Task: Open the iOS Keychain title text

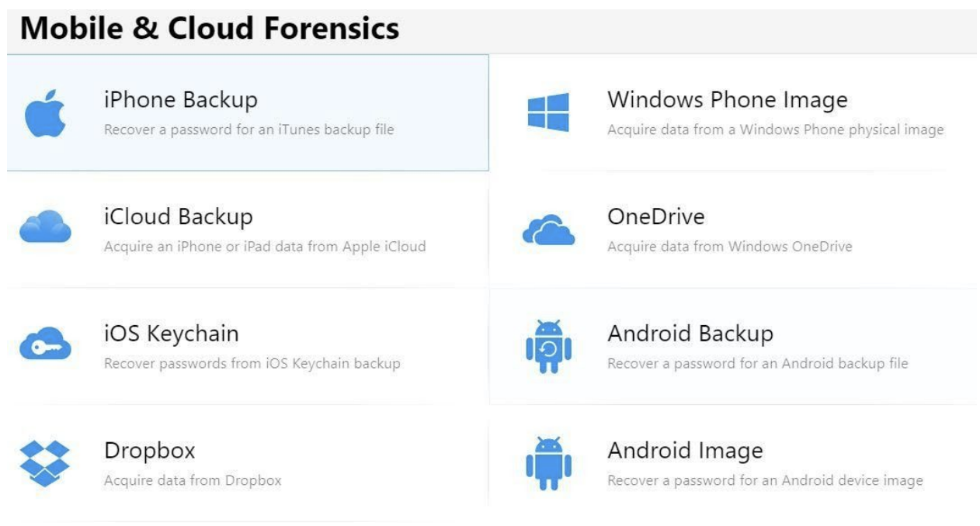Action: coord(171,334)
